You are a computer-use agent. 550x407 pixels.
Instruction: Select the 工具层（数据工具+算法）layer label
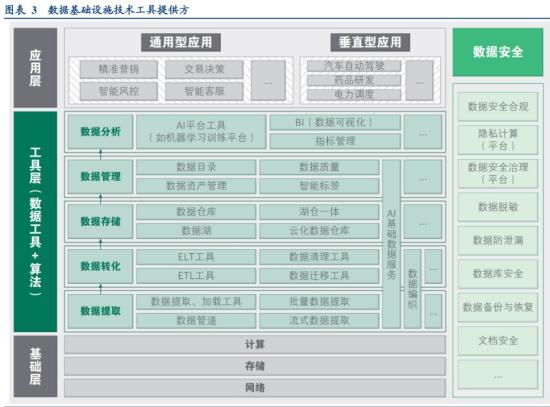35,222
